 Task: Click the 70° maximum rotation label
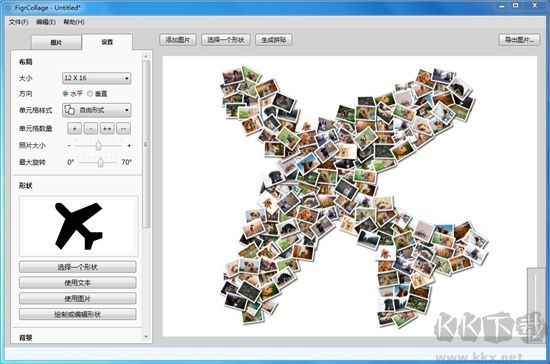pyautogui.click(x=127, y=162)
